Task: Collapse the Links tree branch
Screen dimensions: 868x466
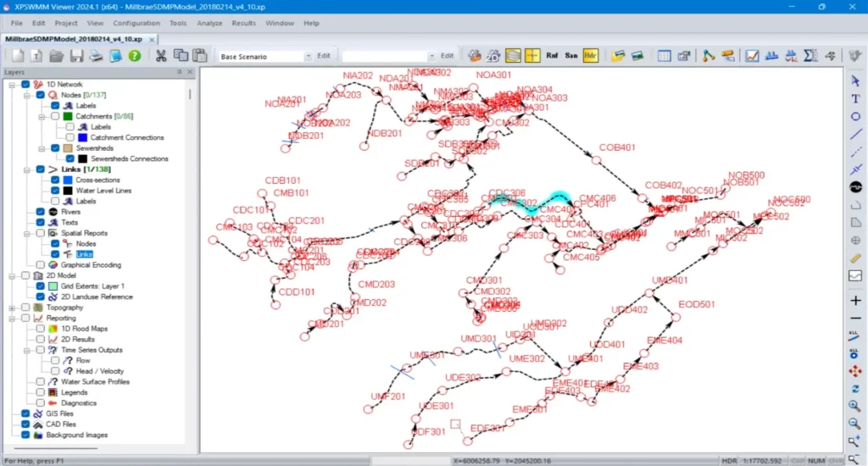Action: tap(26, 169)
